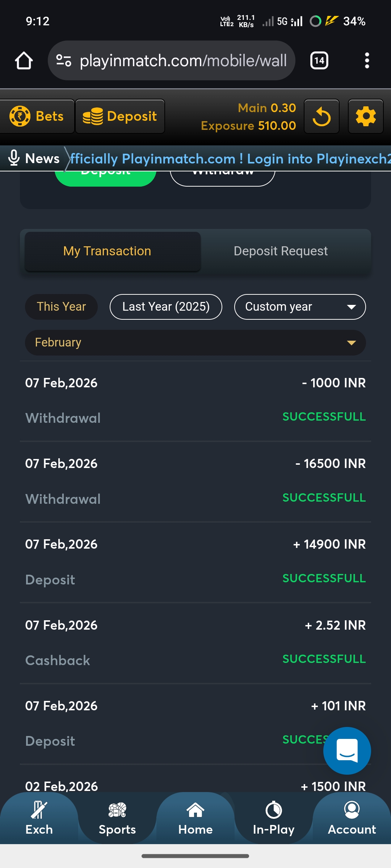Viewport: 391px width, 868px height.
Task: Open the browser tab switcher showing 14
Action: pos(319,60)
